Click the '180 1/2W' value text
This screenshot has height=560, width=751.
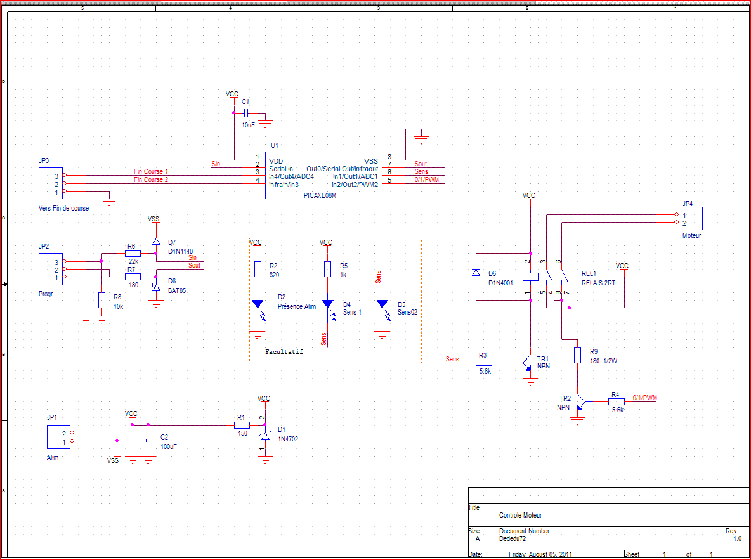pyautogui.click(x=603, y=361)
